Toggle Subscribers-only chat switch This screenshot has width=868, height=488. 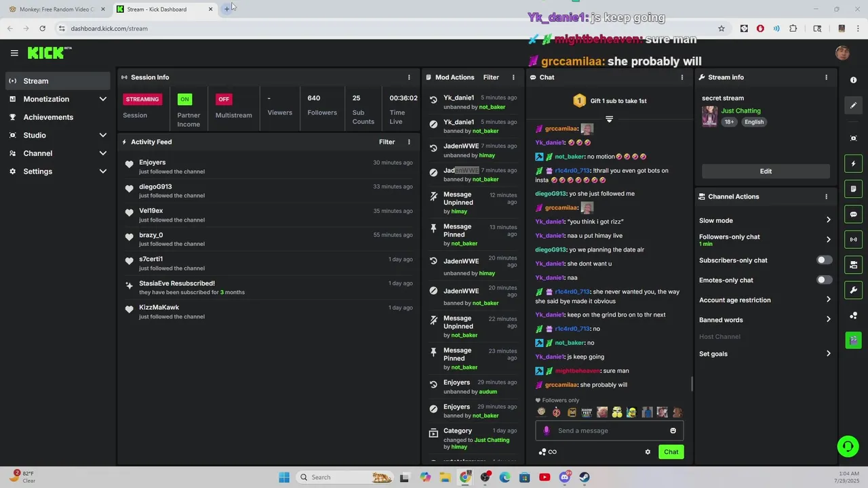click(824, 260)
